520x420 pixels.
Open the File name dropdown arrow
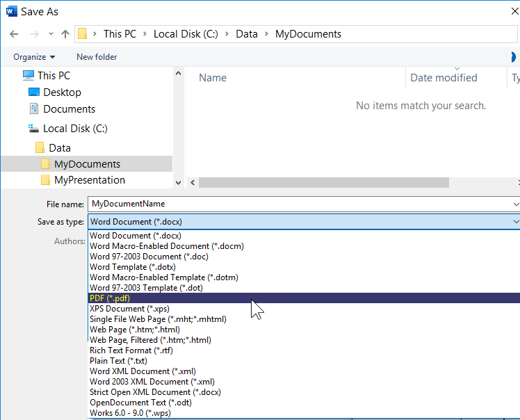click(x=516, y=204)
